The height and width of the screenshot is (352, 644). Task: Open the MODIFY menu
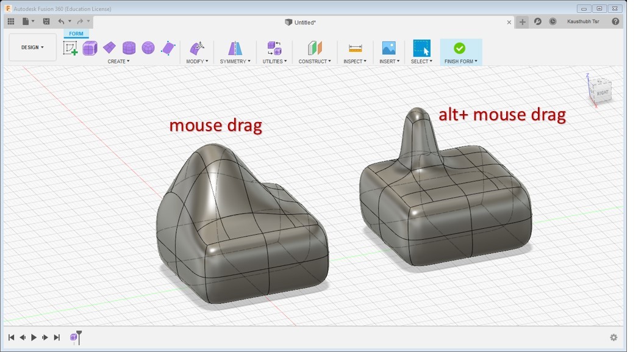[197, 61]
